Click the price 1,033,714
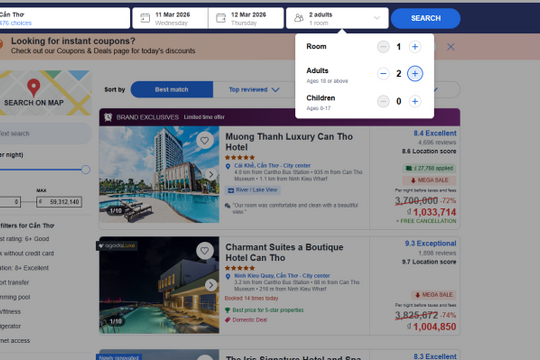 [435, 212]
